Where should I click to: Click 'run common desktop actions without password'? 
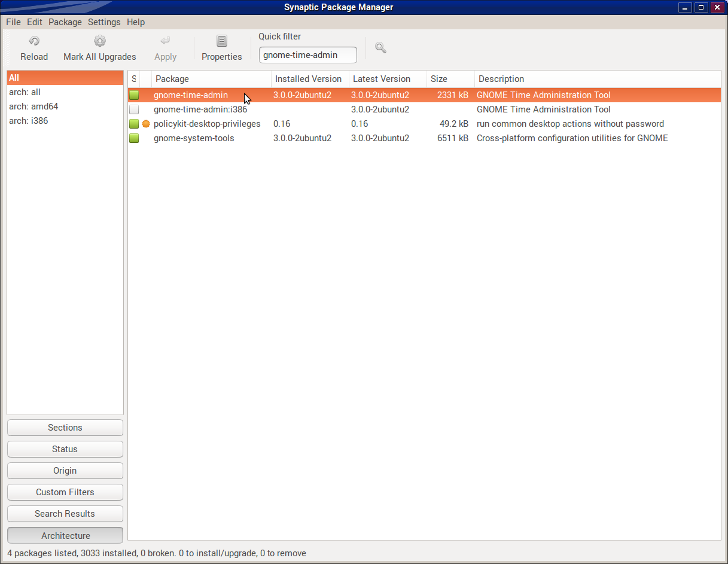pos(570,124)
